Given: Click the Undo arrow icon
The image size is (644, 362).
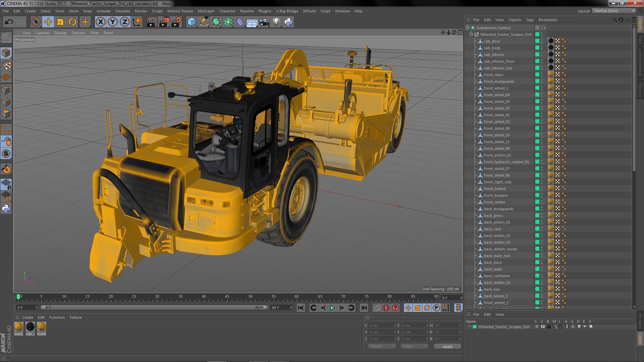Looking at the screenshot, I should coord(9,22).
